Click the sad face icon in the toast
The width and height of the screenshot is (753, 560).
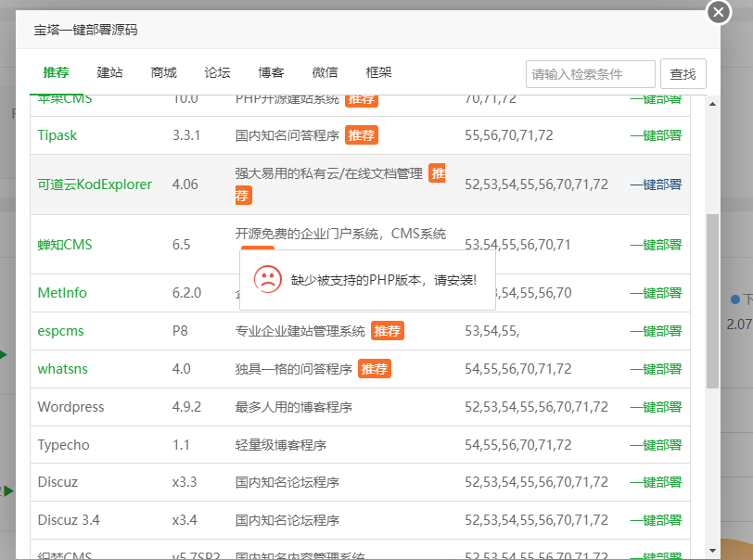click(x=267, y=279)
